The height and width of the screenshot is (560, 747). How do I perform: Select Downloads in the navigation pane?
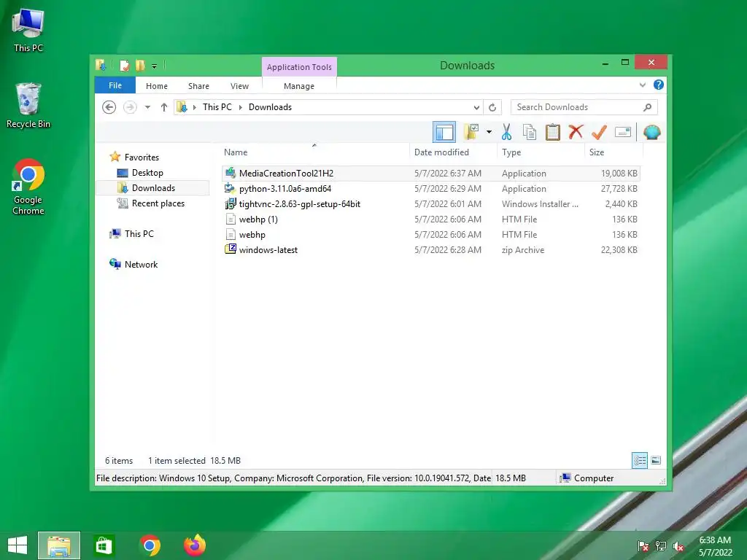(x=153, y=187)
